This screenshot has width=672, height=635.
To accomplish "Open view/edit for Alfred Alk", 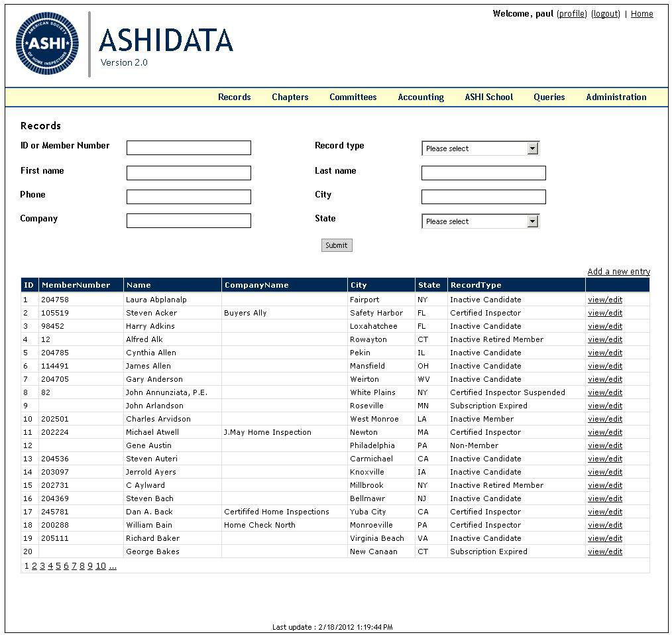I will (x=604, y=339).
